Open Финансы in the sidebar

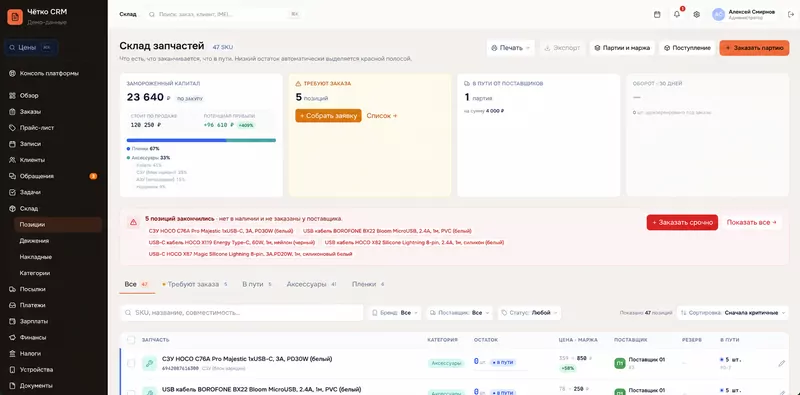pyautogui.click(x=33, y=337)
